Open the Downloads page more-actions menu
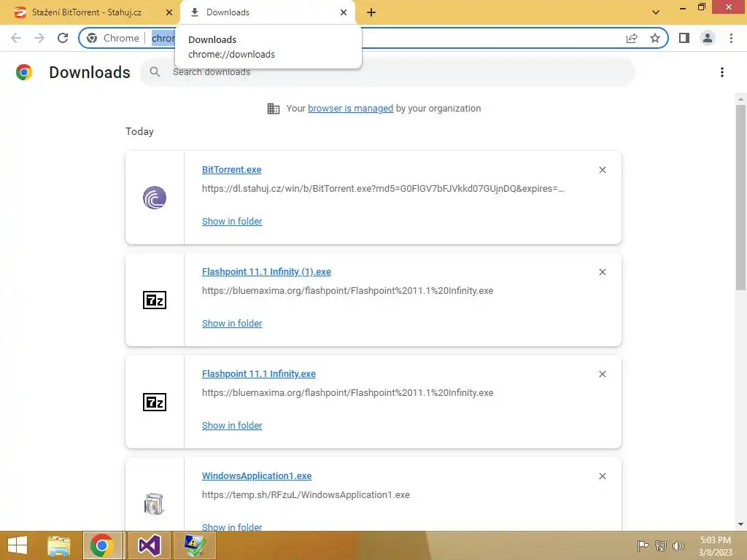 722,72
